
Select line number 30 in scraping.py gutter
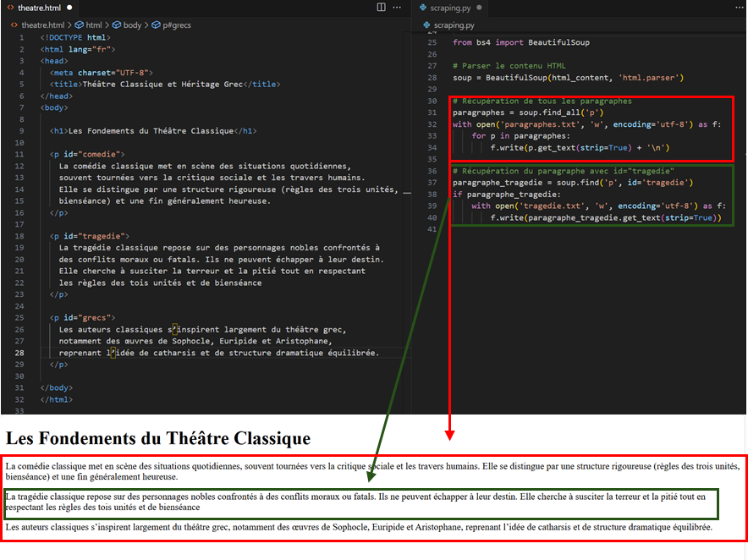coord(432,102)
